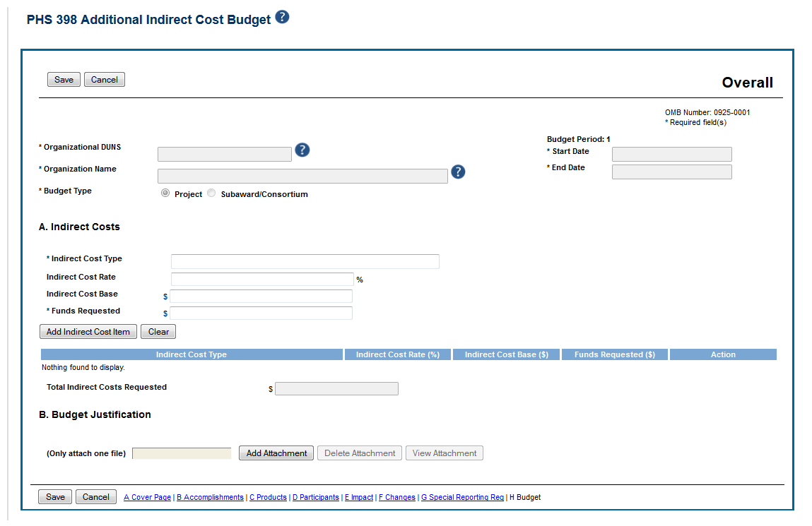Click help icon next to Organizational DUNS field
This screenshot has height=526, width=812.
coord(302,150)
